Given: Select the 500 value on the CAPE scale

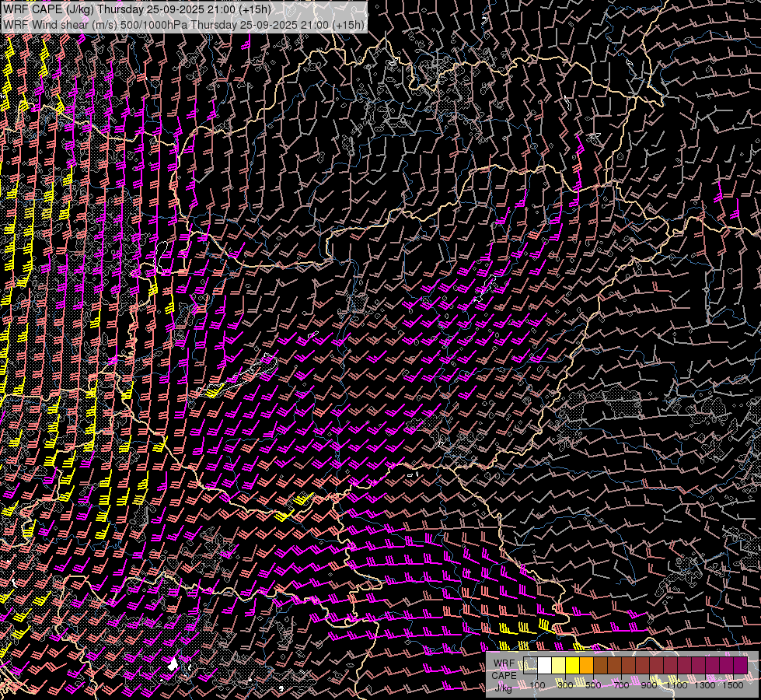Looking at the screenshot, I should (x=593, y=685).
